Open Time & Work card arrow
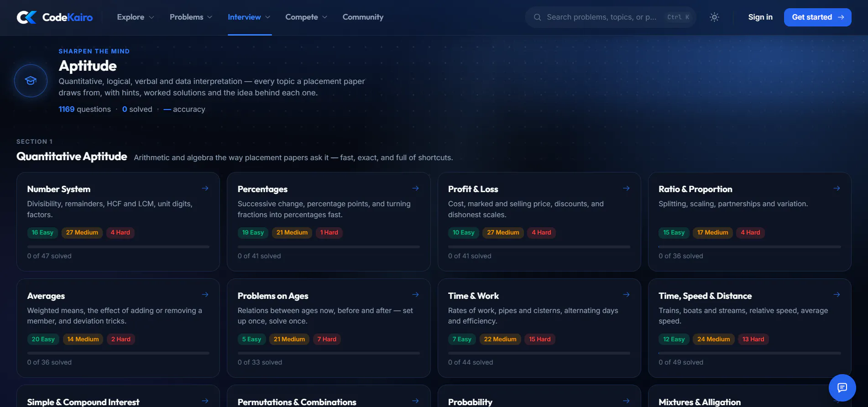868x407 pixels. [x=626, y=295]
